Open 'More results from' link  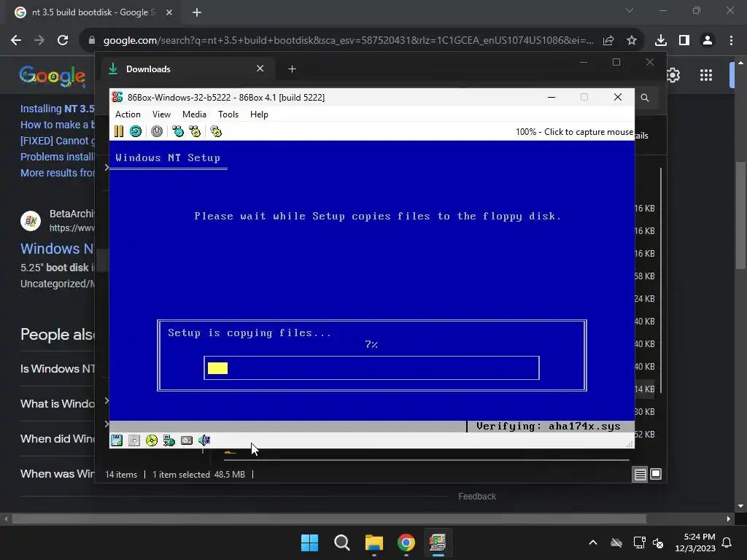[57, 173]
